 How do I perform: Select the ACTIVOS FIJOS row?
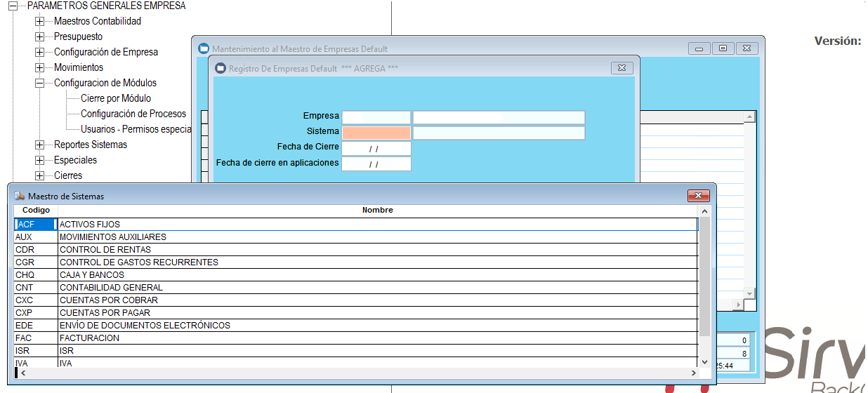point(89,225)
